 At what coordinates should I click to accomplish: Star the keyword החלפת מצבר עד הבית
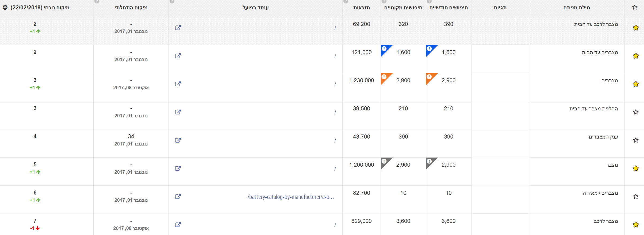636,112
